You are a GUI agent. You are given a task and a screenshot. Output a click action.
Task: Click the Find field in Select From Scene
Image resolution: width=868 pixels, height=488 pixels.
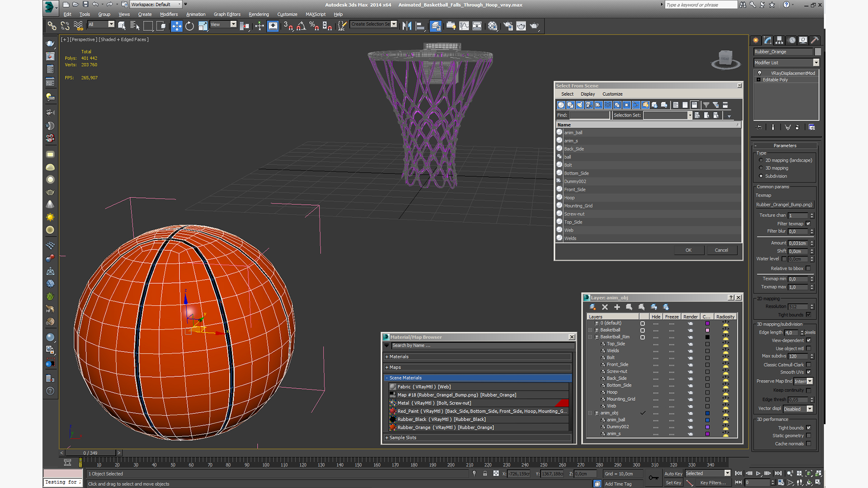pyautogui.click(x=590, y=115)
